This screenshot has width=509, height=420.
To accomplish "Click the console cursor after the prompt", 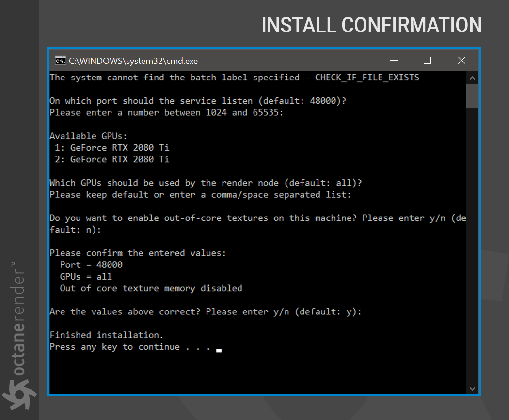I will point(219,350).
